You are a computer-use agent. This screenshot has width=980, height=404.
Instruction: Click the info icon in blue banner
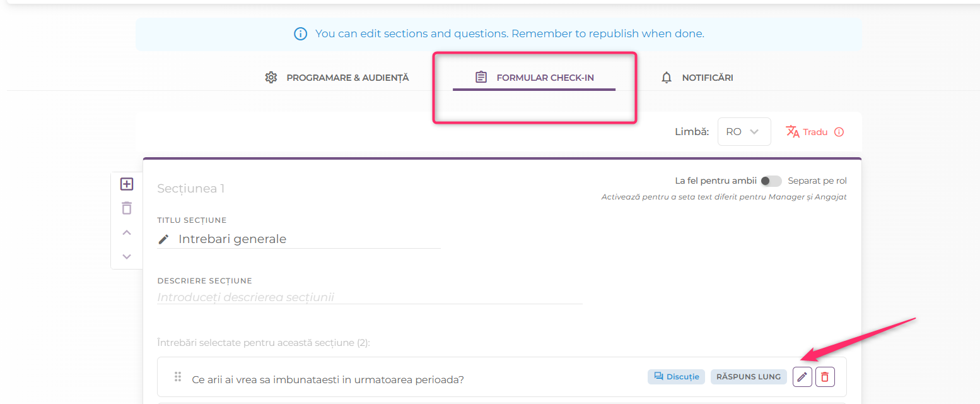click(x=301, y=33)
